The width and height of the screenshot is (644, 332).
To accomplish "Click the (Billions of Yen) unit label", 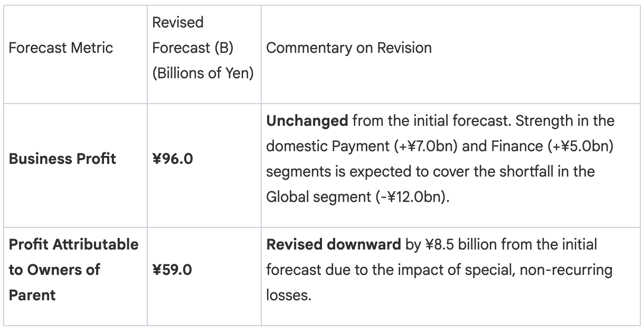I will click(x=203, y=73).
